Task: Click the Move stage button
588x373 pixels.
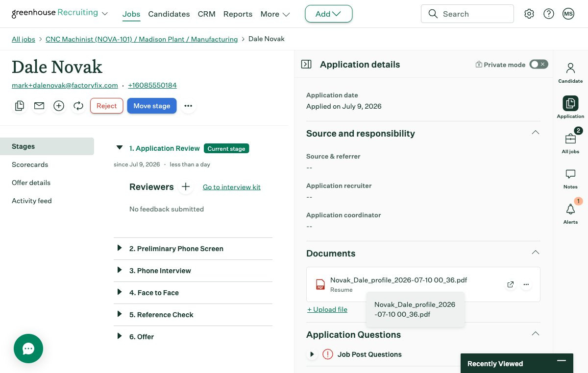Action: (x=152, y=106)
